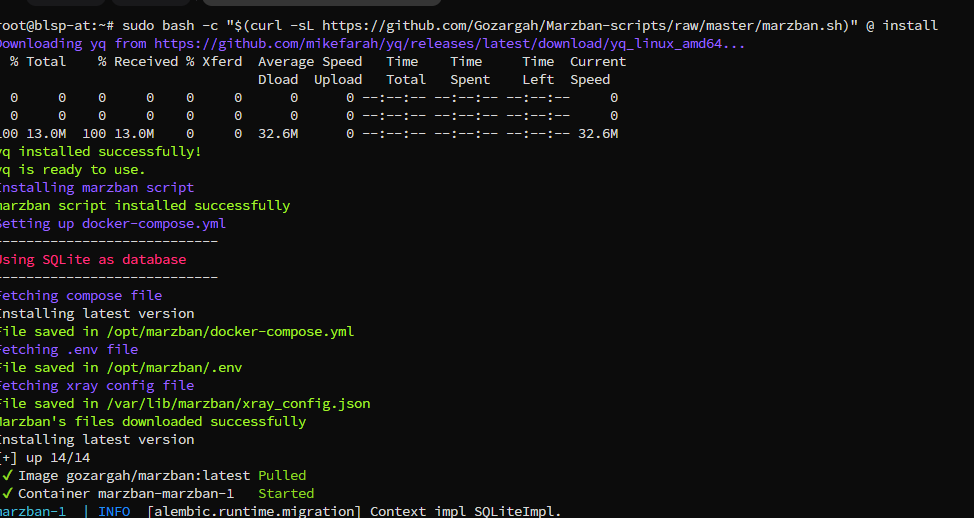Click the 'yq installed successfully!' message

coord(101,152)
